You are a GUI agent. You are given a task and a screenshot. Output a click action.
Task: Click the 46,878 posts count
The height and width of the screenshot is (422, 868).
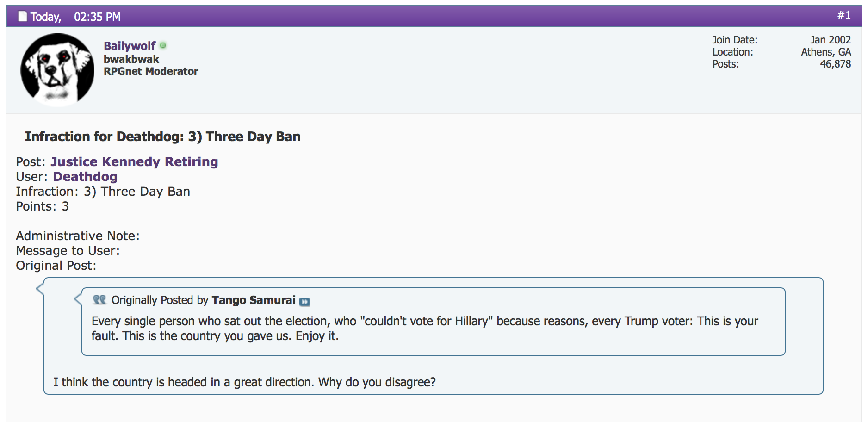coord(835,64)
